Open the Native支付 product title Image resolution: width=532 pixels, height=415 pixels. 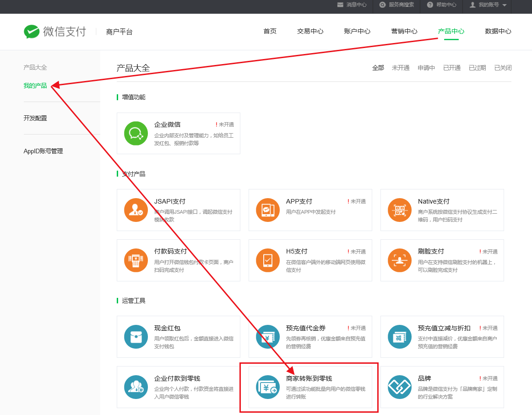[434, 201]
